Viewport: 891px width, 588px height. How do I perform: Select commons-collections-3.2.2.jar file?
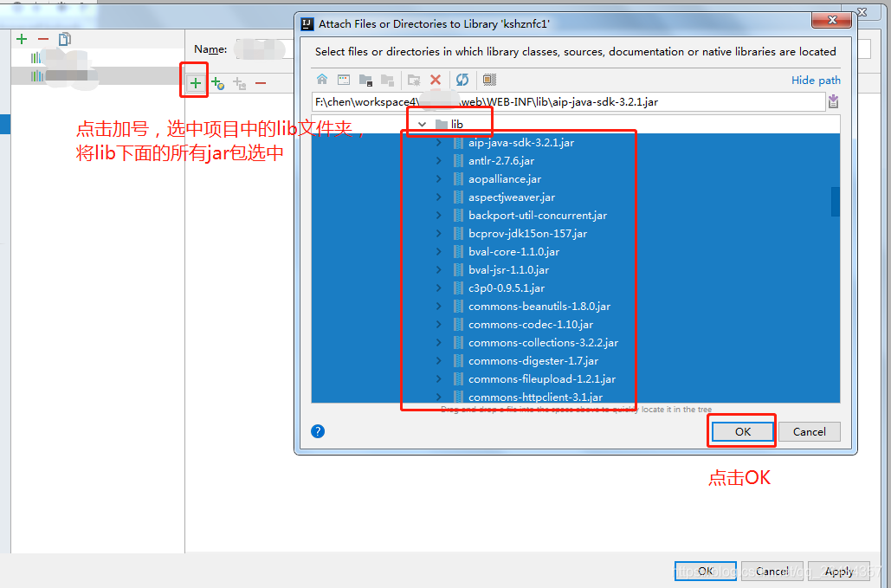click(x=543, y=343)
